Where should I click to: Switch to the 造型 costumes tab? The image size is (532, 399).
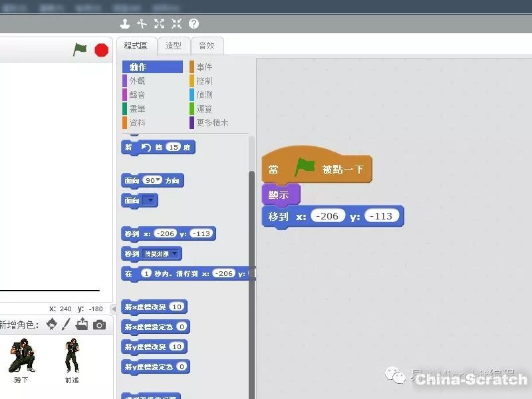(x=174, y=46)
